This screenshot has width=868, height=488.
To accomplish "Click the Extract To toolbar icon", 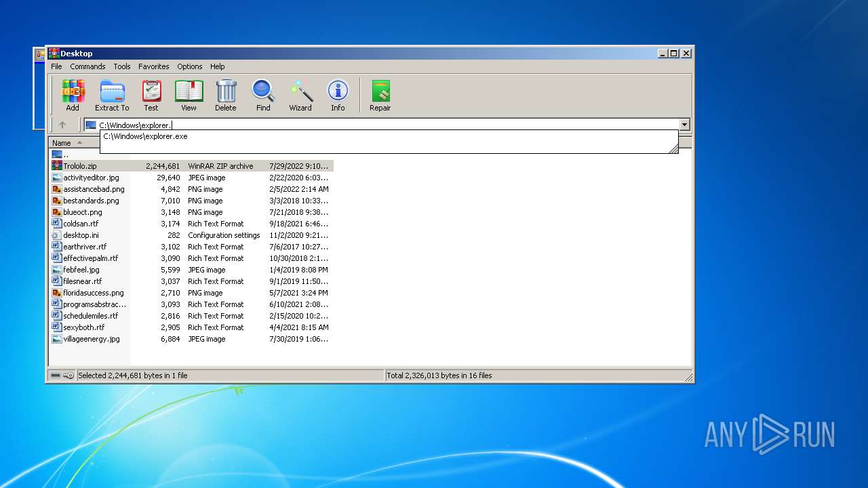I will click(x=112, y=96).
